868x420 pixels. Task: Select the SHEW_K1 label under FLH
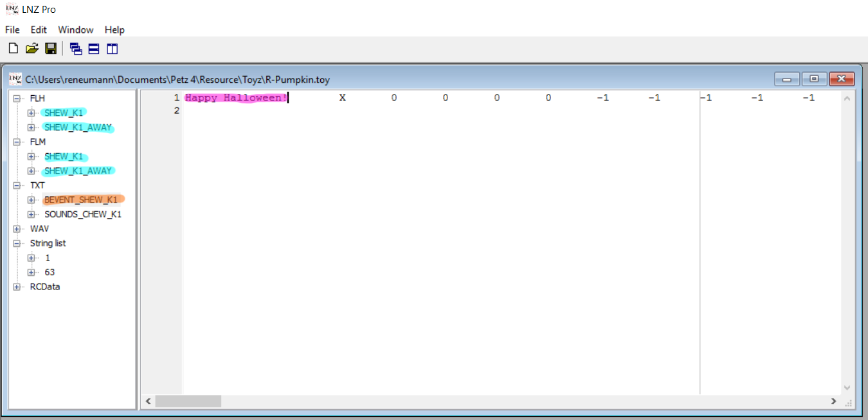(x=64, y=113)
